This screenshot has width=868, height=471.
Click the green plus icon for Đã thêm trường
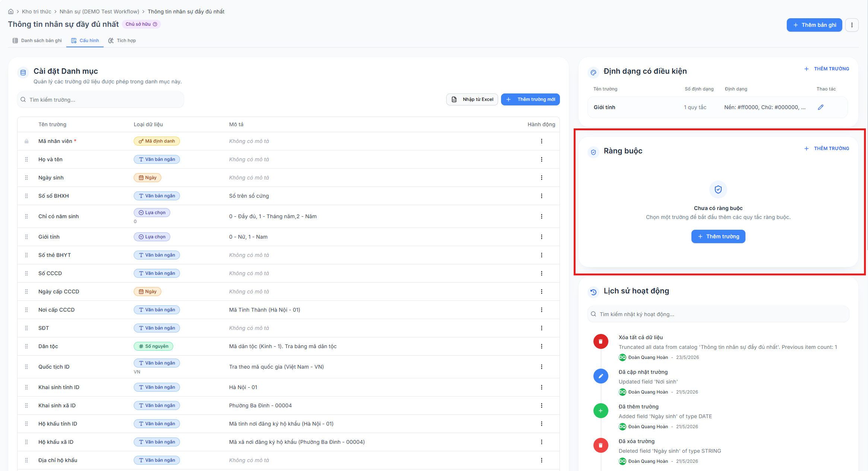pos(601,411)
